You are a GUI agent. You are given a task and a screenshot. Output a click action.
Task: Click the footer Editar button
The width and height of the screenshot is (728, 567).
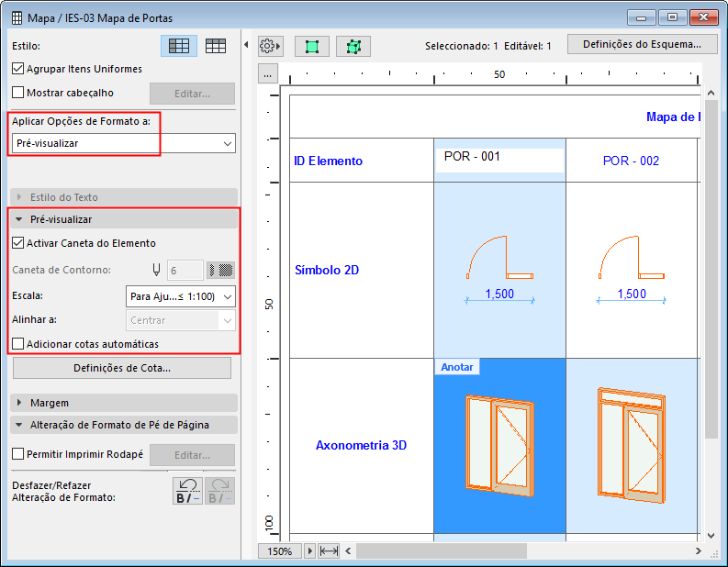click(x=192, y=455)
